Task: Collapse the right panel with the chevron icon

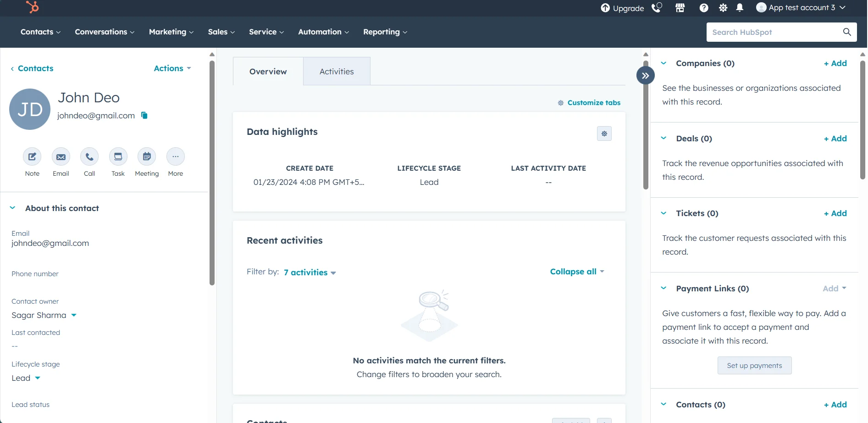Action: [x=645, y=75]
